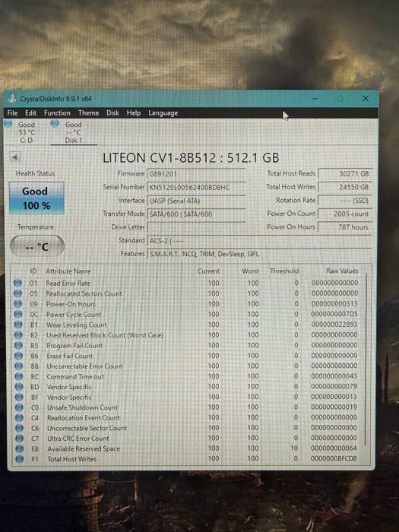This screenshot has height=532, width=399.
Task: Click raw value 0000000BFCD8
Action: point(334,458)
